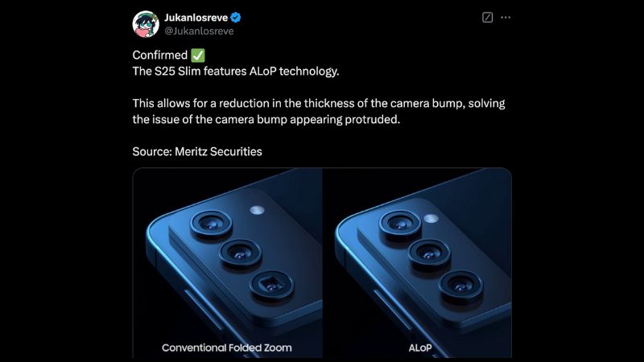Click the "Conventional Folded Zoom" caption
This screenshot has width=644, height=362.
point(227,348)
